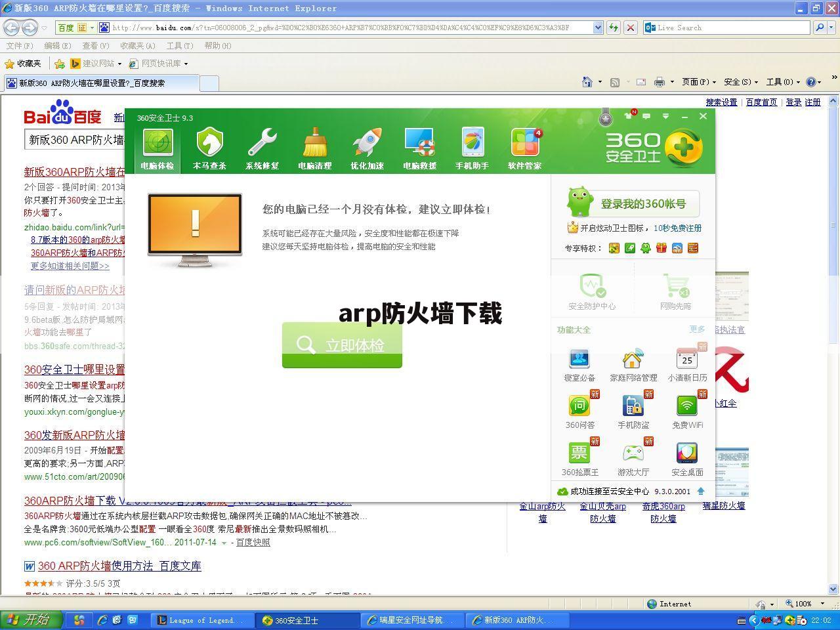The image size is (840, 630).
Task: Select the 新版360 ARP防火墙 browser tab
Action: pos(100,83)
